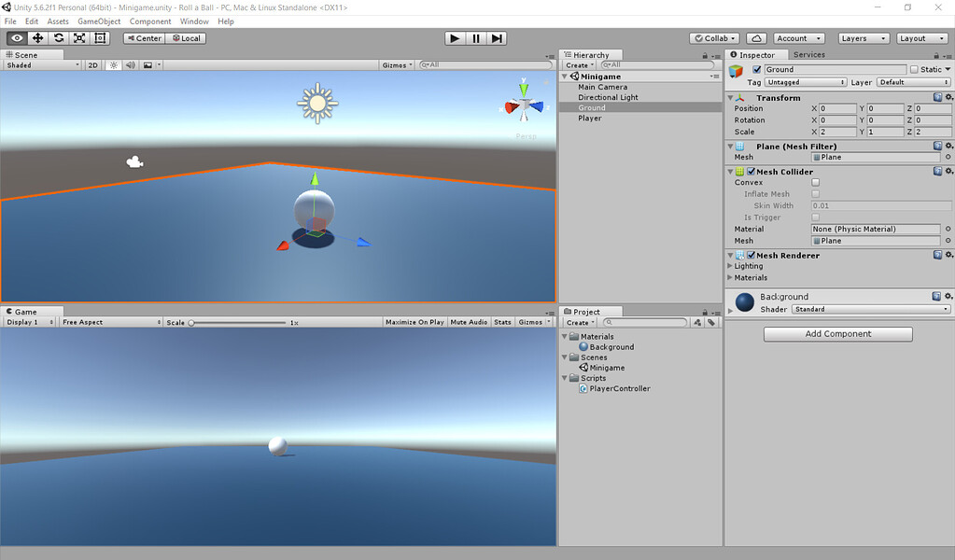This screenshot has height=560, width=955.
Task: Select the Move tool
Action: pos(35,37)
